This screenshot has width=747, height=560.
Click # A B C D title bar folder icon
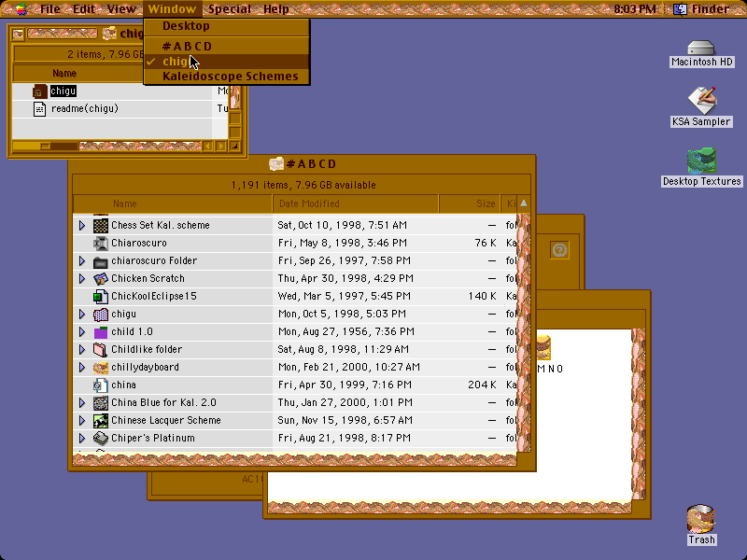coord(276,164)
